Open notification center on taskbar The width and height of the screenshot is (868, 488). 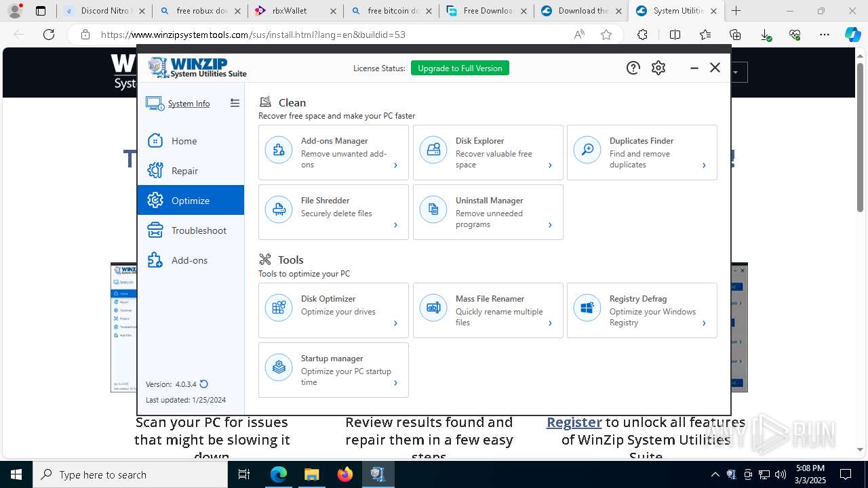(846, 474)
